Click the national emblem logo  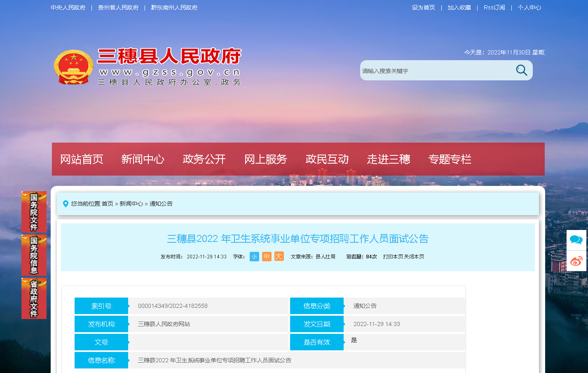pyautogui.click(x=73, y=66)
